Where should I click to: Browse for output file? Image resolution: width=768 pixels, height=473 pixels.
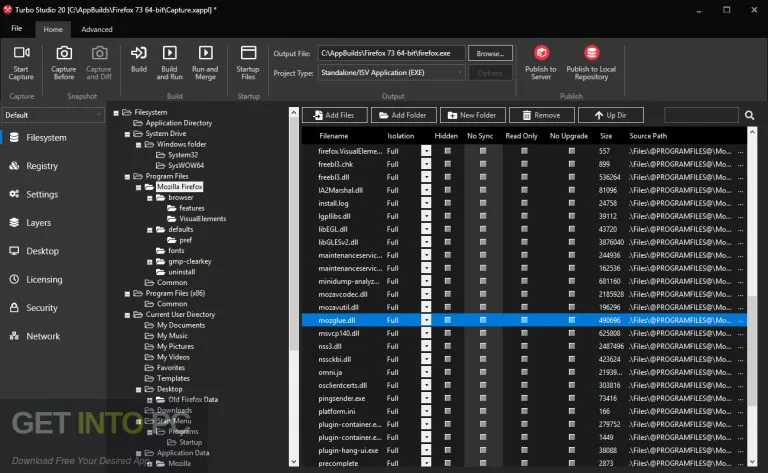click(x=490, y=53)
